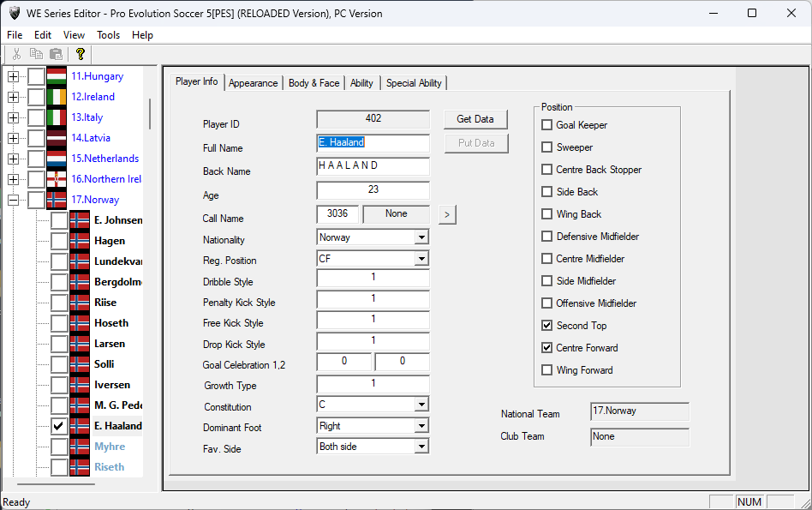Click the Northern Ireland flag icon

coord(57,179)
